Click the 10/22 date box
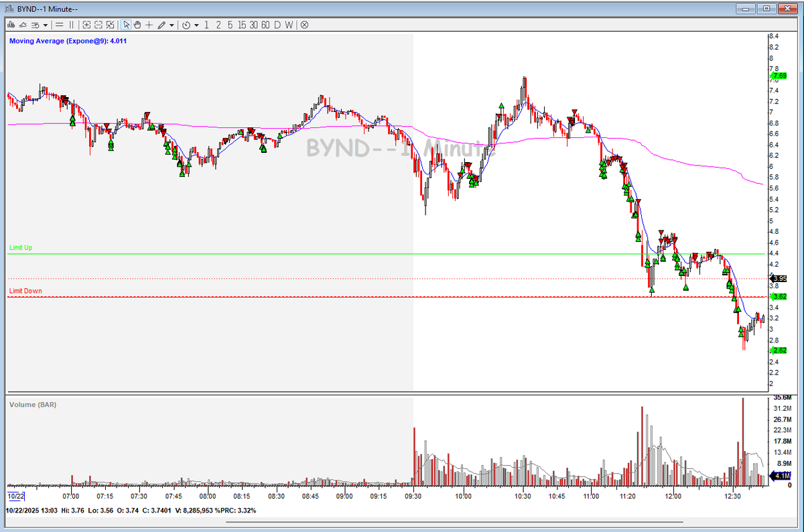Viewport: 804px width, 532px height. click(16, 496)
